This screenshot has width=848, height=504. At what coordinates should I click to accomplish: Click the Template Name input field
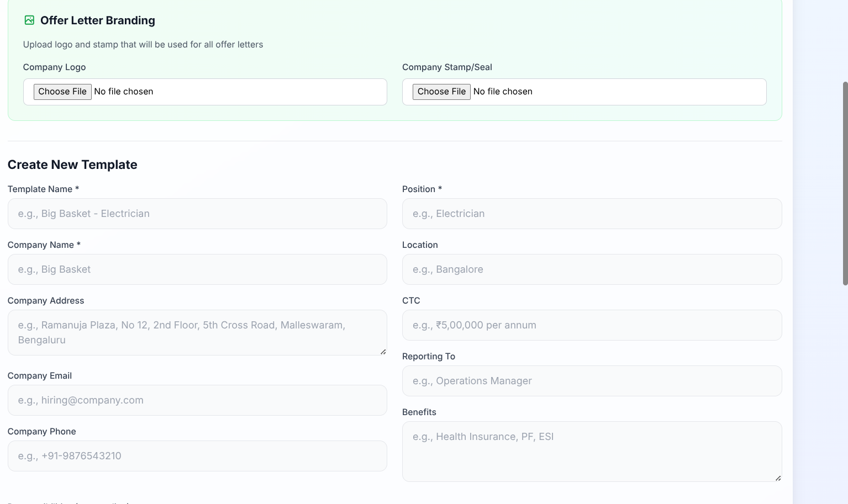pyautogui.click(x=197, y=214)
